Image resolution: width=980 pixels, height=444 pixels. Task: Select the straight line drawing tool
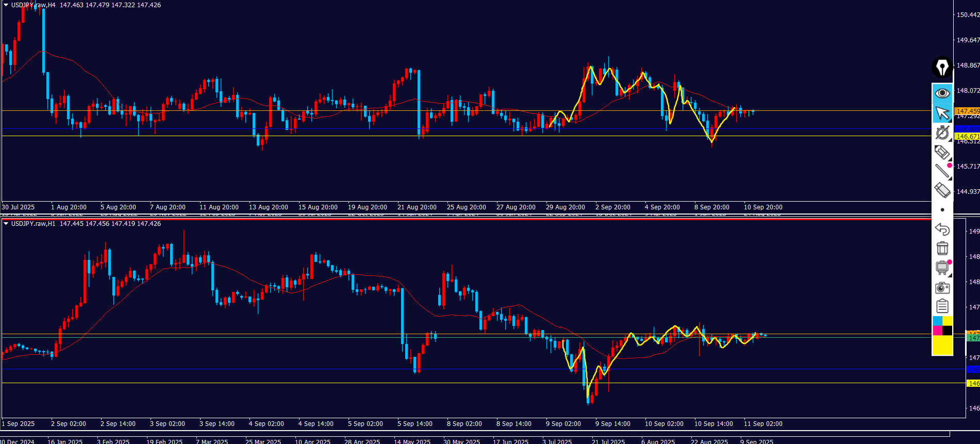click(942, 171)
